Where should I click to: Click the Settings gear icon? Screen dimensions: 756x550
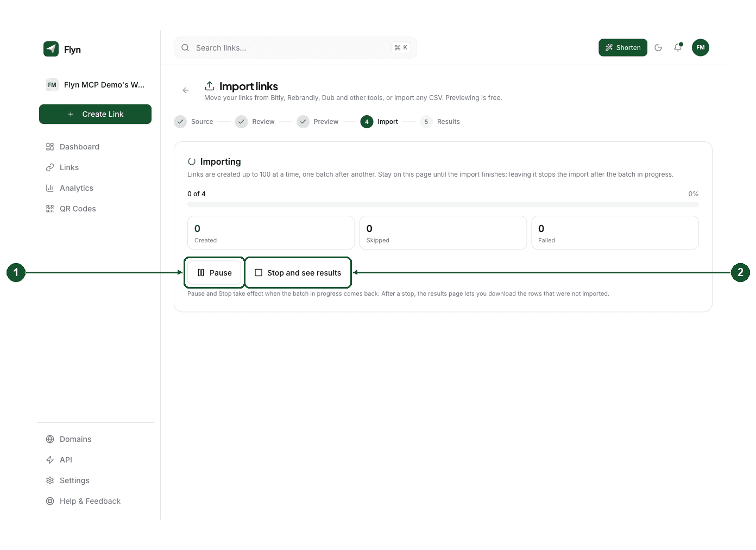coord(50,480)
